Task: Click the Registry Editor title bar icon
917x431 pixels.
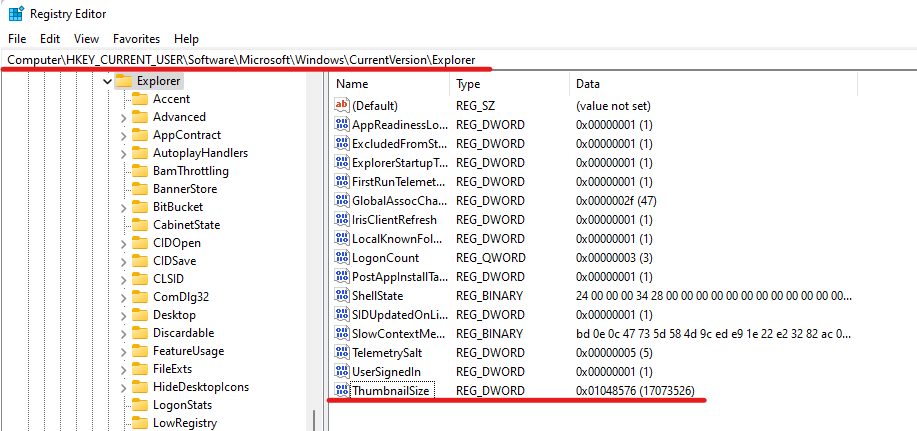Action: point(16,14)
